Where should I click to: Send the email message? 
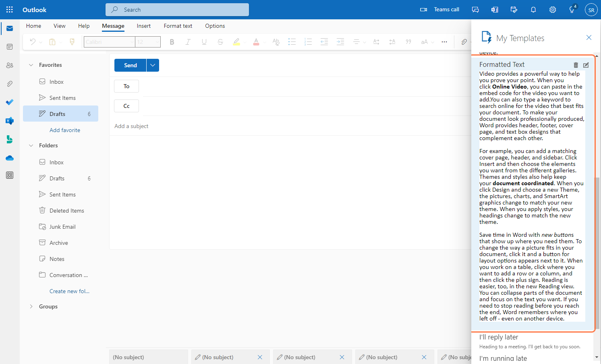pos(131,65)
